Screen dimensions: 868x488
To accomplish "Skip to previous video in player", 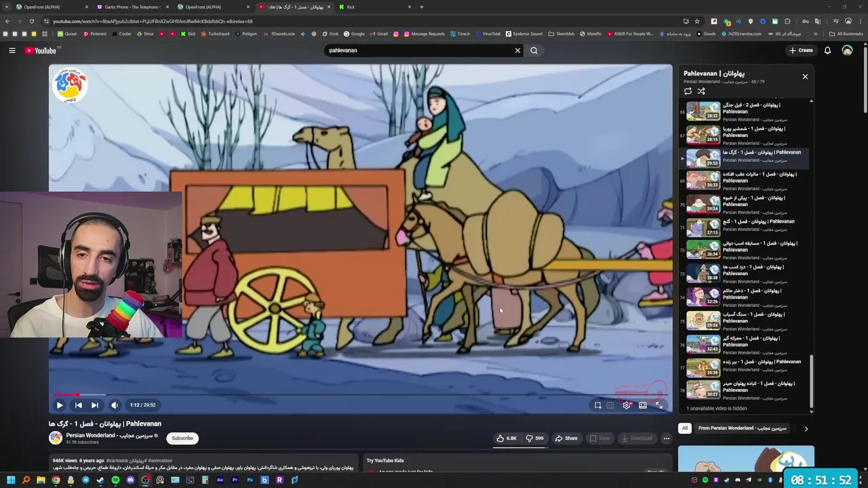I will click(78, 405).
